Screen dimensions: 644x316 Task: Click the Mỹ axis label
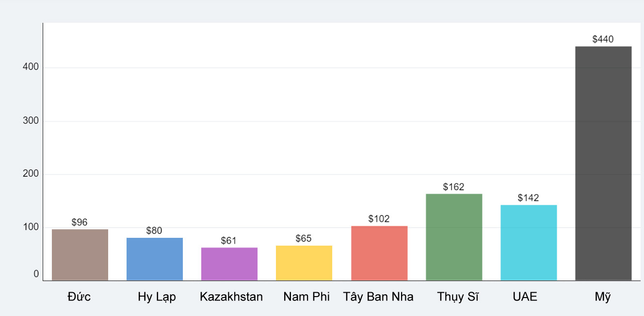tap(603, 297)
